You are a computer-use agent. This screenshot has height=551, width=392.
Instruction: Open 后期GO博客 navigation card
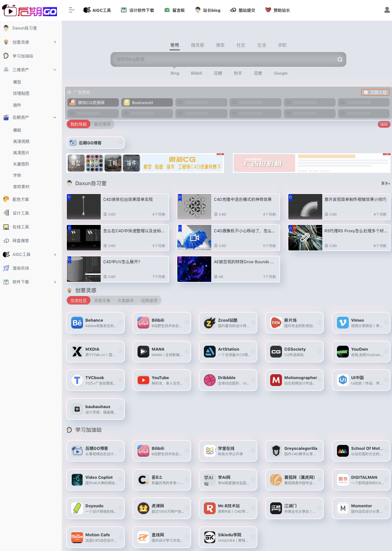[95, 143]
